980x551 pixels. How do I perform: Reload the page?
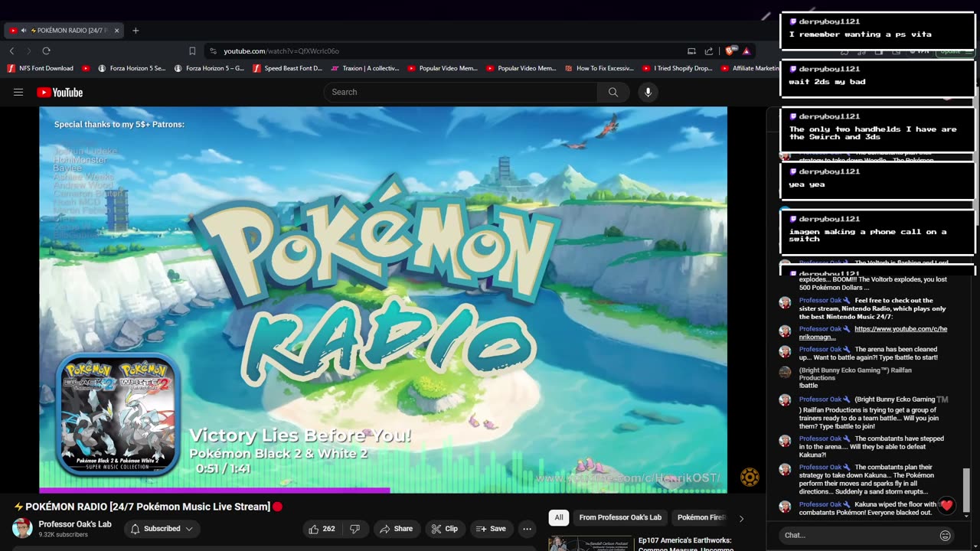pyautogui.click(x=46, y=51)
